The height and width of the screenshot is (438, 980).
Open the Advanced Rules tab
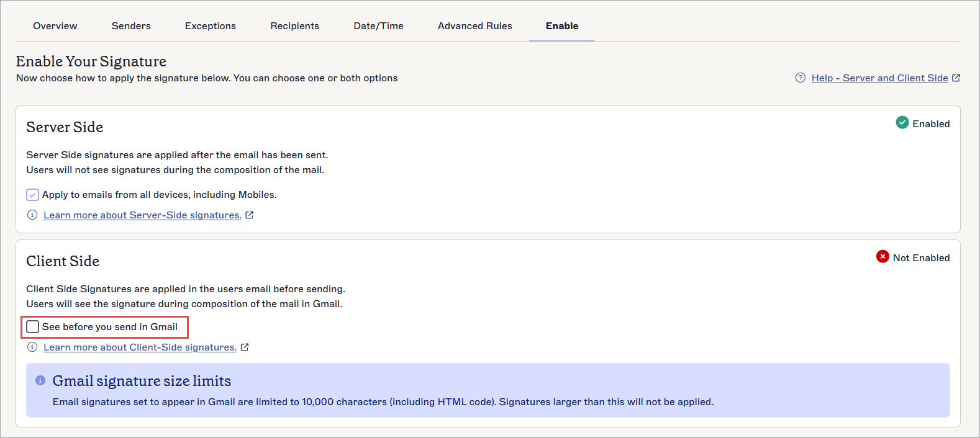point(475,26)
